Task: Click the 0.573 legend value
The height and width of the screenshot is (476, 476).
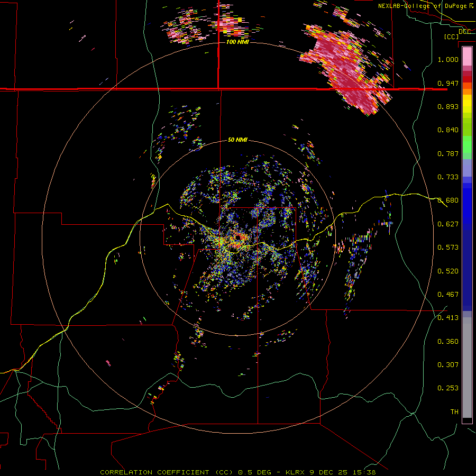Action: tap(448, 248)
